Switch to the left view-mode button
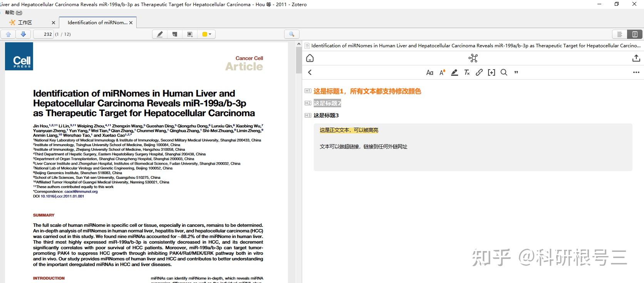 619,34
